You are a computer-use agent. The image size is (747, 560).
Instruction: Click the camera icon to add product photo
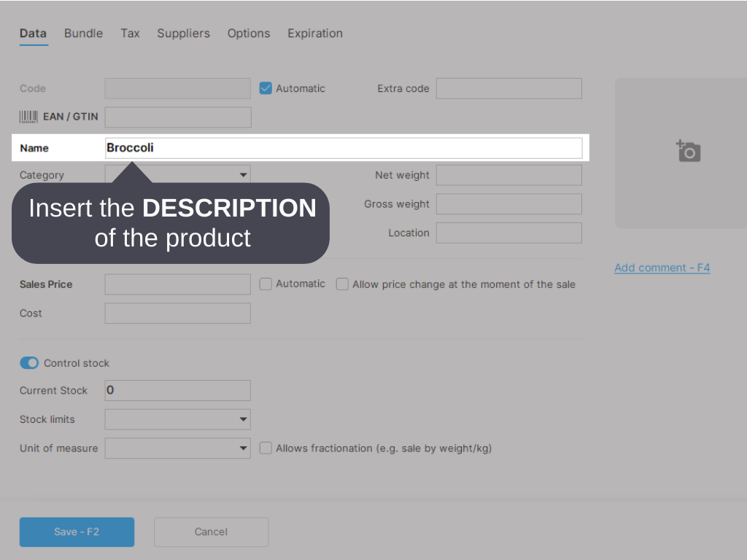point(688,152)
